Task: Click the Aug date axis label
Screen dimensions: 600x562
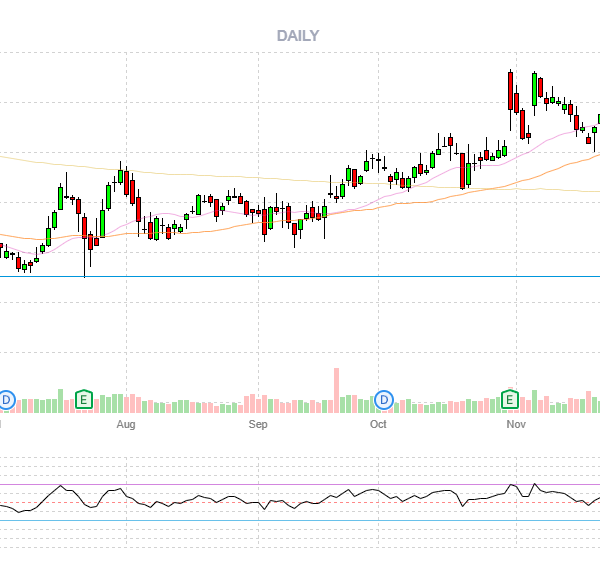Action: [x=125, y=424]
